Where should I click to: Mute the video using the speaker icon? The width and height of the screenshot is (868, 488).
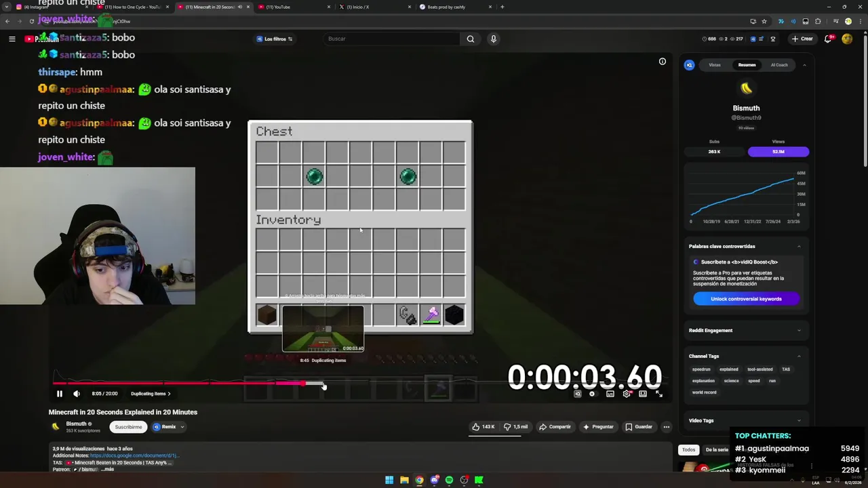click(x=77, y=393)
